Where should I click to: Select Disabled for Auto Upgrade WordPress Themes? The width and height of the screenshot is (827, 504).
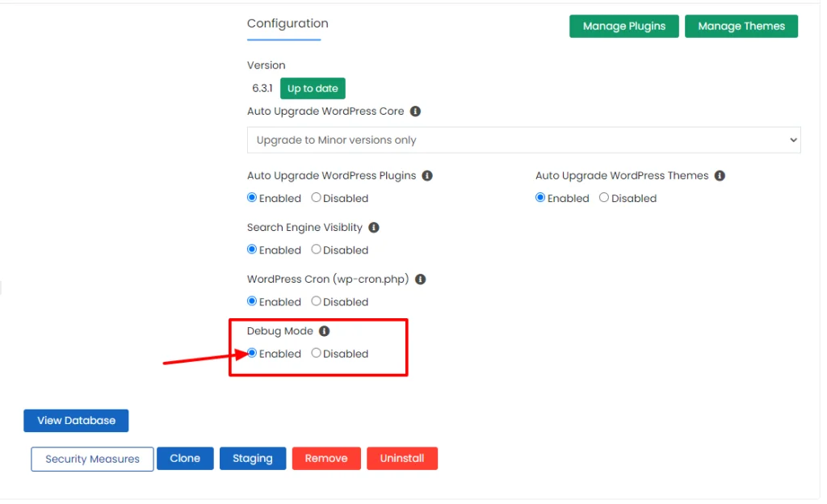click(604, 198)
